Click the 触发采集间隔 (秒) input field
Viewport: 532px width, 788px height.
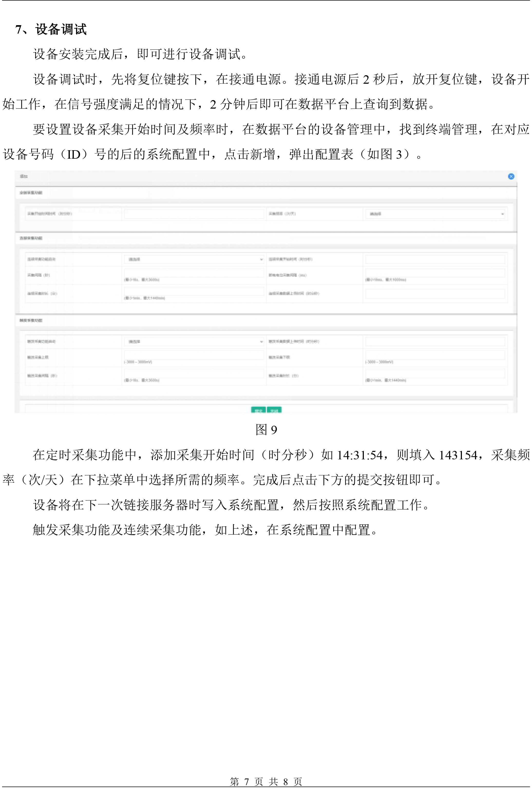point(194,374)
